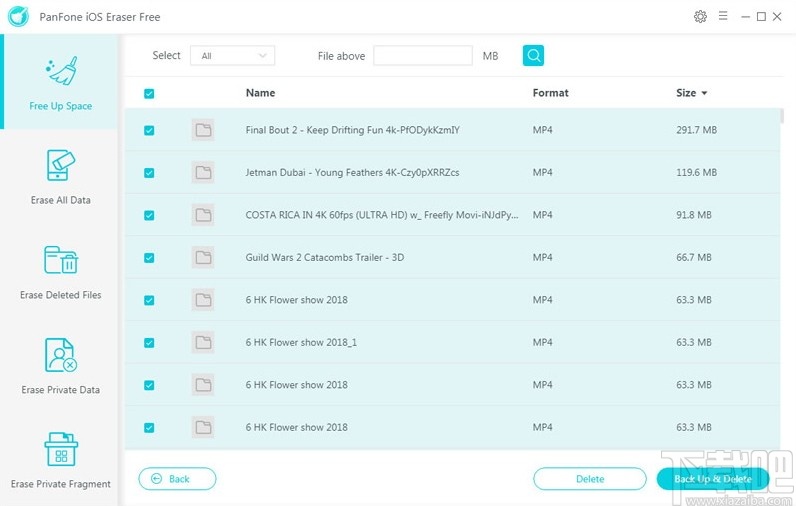Uncheck the Final Bout 2 video checkbox
The width and height of the screenshot is (796, 506).
(149, 130)
